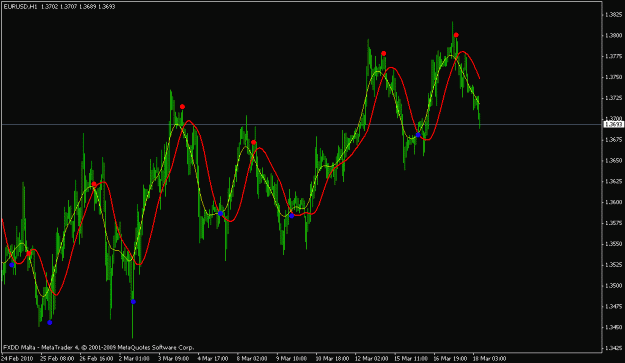625x363 pixels.
Task: Click the 1.3650 price axis label
Action: [x=613, y=160]
